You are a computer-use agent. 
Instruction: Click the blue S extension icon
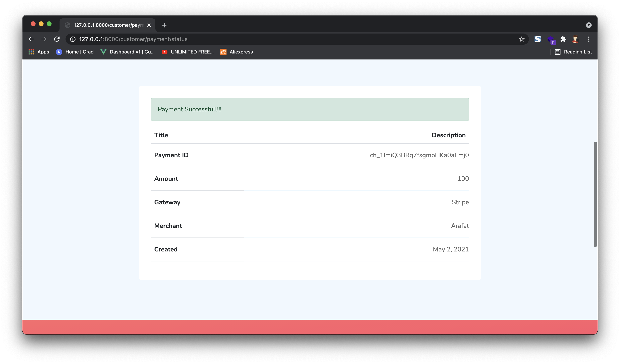pyautogui.click(x=538, y=39)
